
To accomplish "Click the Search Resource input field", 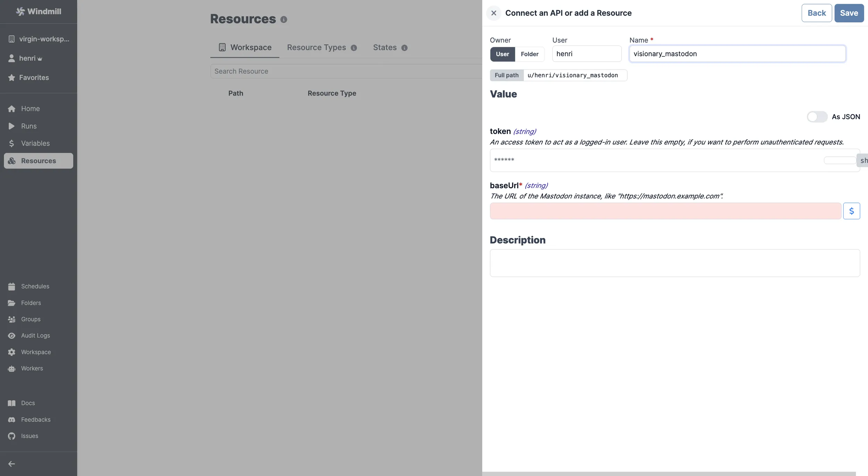I will pyautogui.click(x=345, y=71).
